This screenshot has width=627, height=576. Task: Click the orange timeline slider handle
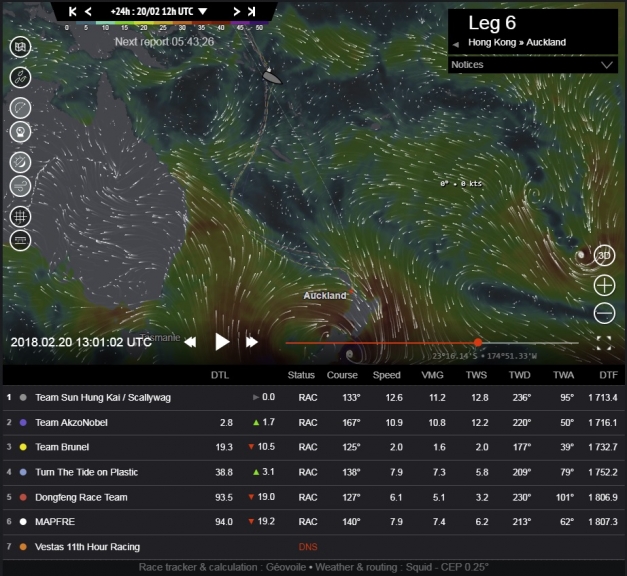tap(478, 342)
